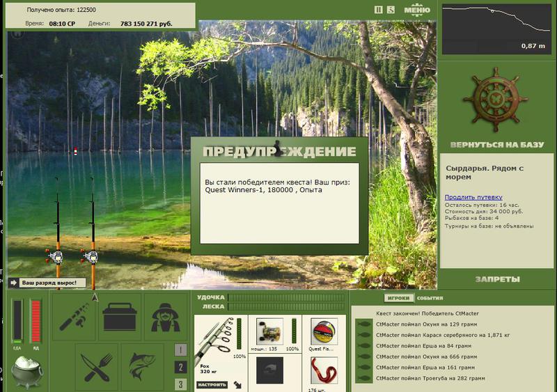The image size is (557, 392).
Task: Click fish icon beside Ерша на 84 грамм
Action: (364, 346)
